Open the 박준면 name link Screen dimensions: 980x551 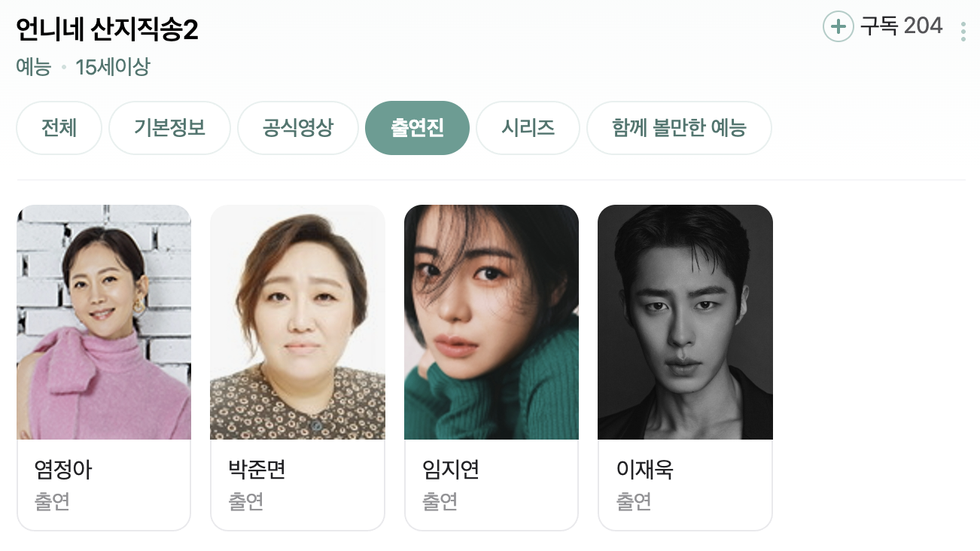pyautogui.click(x=257, y=470)
